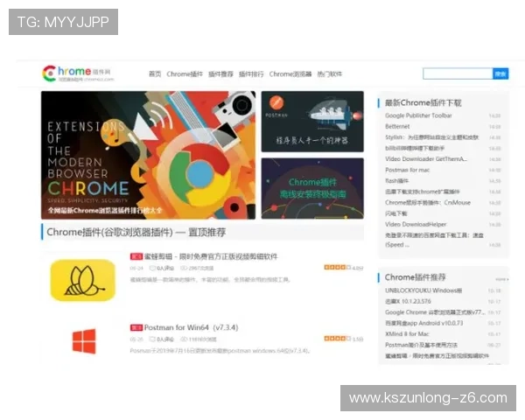
Task: Open the 插件排行 navigation item
Action: pyautogui.click(x=251, y=74)
